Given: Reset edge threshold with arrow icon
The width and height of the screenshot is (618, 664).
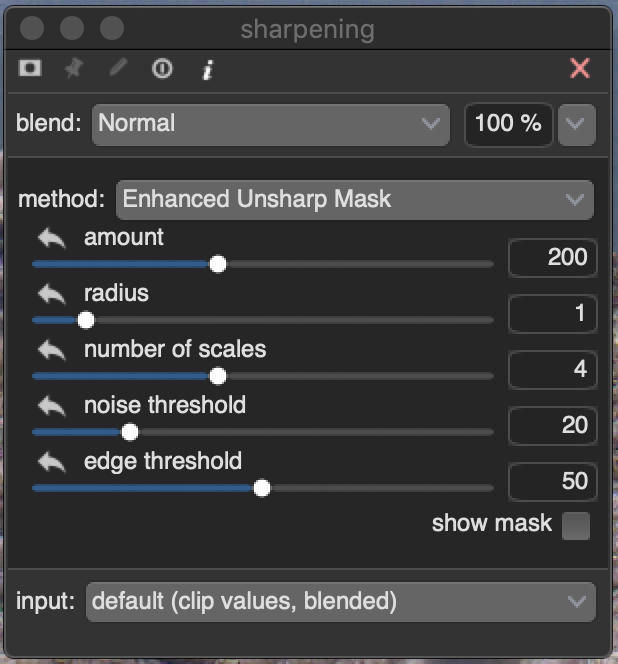Looking at the screenshot, I should pyautogui.click(x=52, y=463).
